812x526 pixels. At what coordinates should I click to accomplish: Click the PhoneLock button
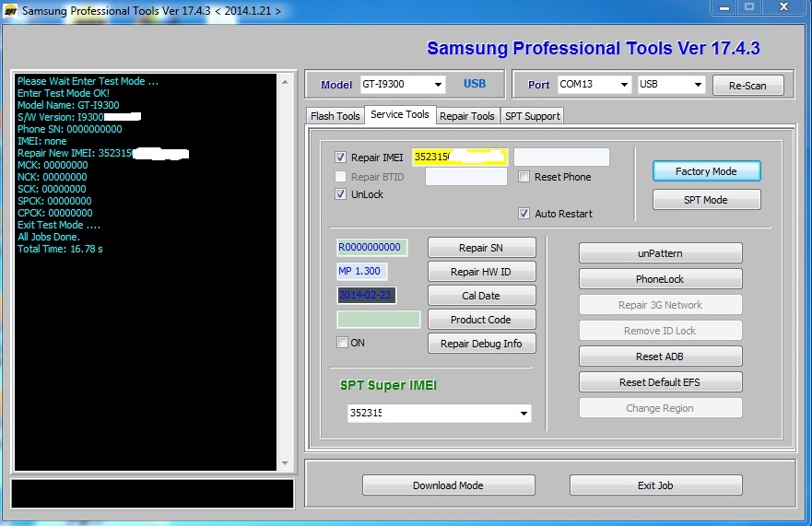tap(660, 279)
